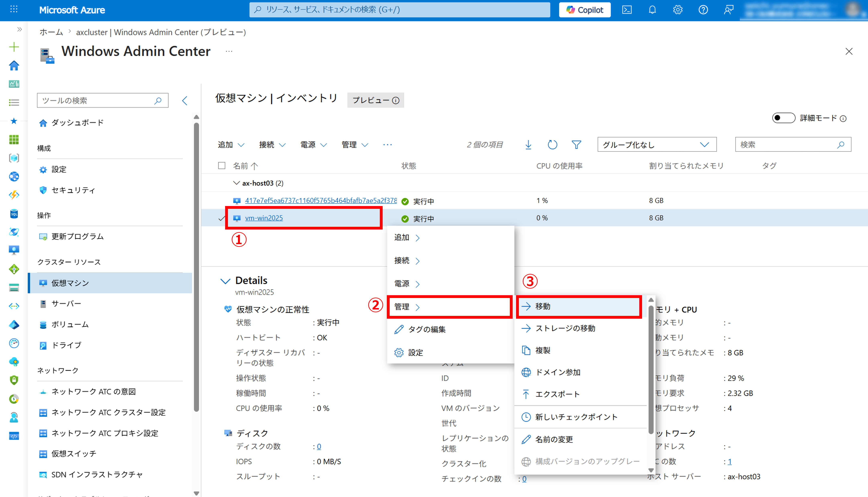Click ホーム breadcrumb link

click(51, 32)
